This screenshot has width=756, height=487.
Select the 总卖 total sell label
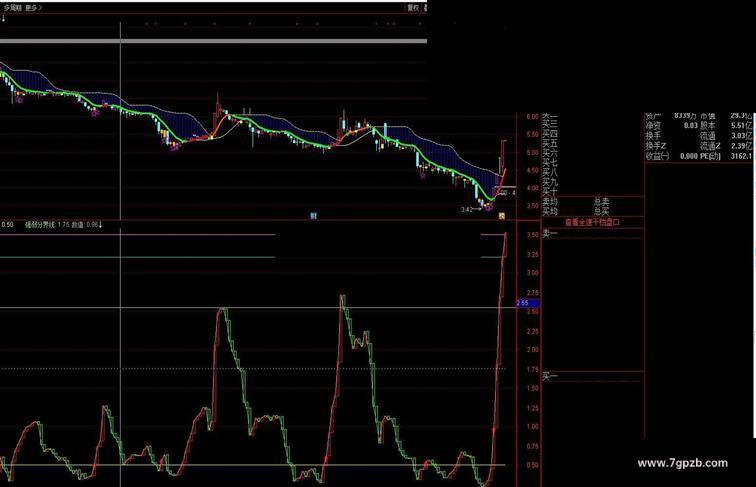[601, 202]
